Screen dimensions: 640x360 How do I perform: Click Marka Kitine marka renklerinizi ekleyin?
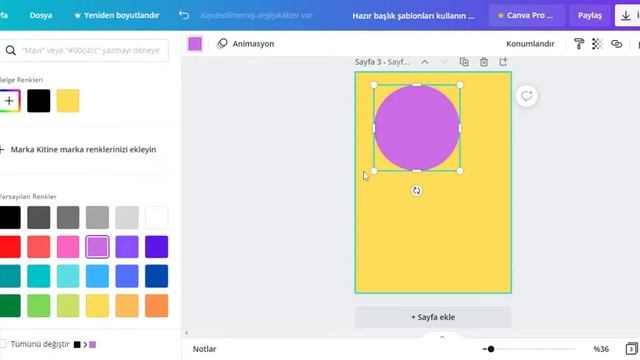click(83, 149)
